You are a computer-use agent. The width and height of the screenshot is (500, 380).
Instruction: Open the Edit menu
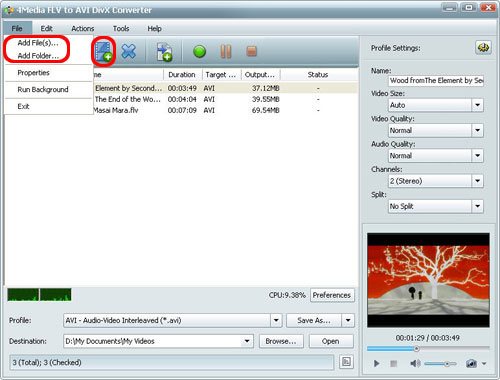click(46, 28)
